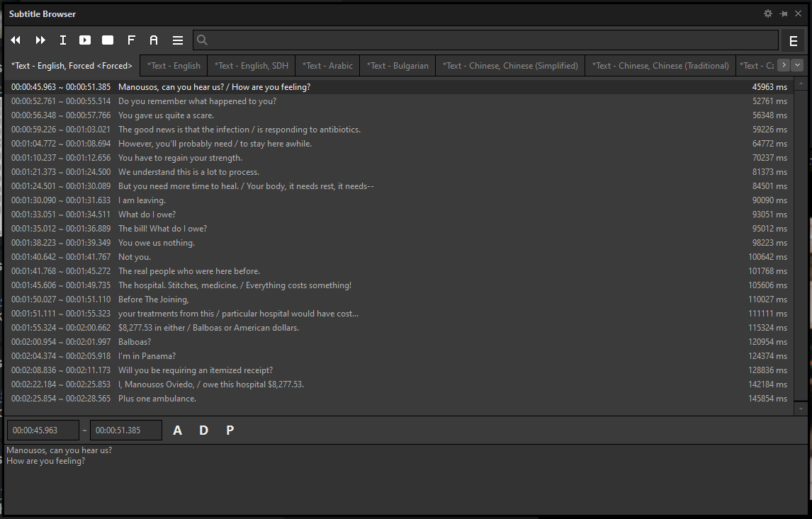Select '$8,277.53 in either / Balboas' row
This screenshot has width=812, height=519.
pyautogui.click(x=399, y=328)
